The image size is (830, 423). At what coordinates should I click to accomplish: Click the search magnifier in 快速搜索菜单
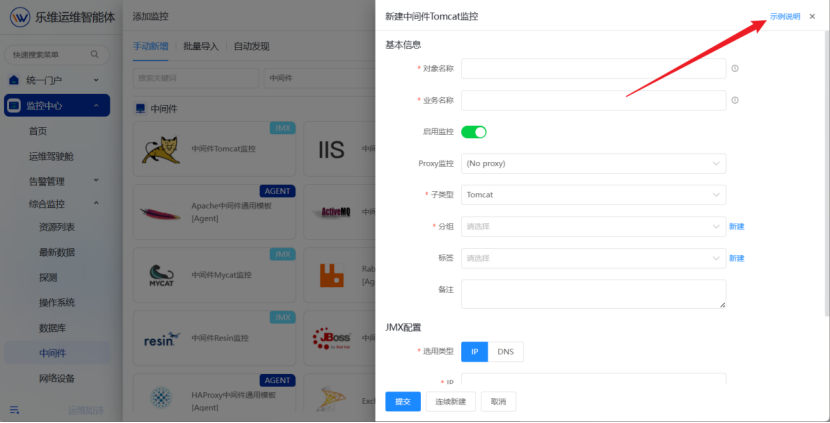95,55
